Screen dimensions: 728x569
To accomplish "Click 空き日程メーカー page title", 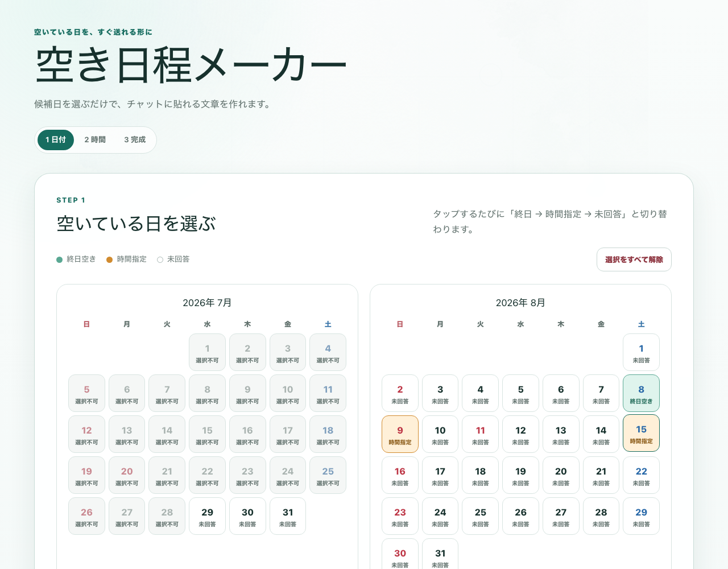I will pyautogui.click(x=191, y=65).
